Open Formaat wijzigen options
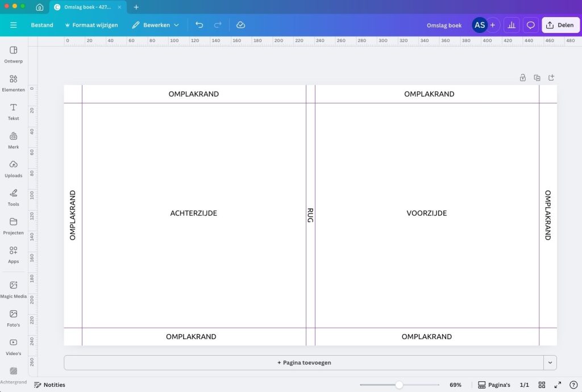The height and width of the screenshot is (392, 582). pyautogui.click(x=92, y=25)
